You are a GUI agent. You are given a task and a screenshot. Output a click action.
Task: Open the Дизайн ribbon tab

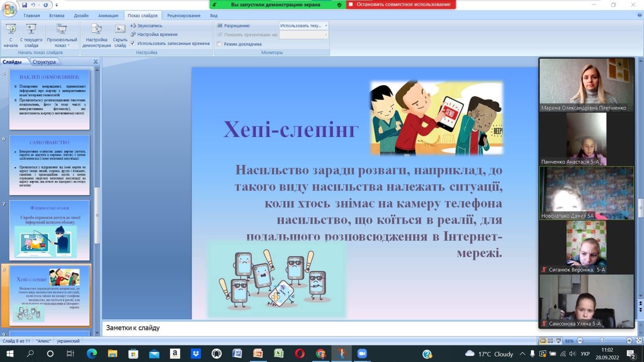click(x=81, y=16)
